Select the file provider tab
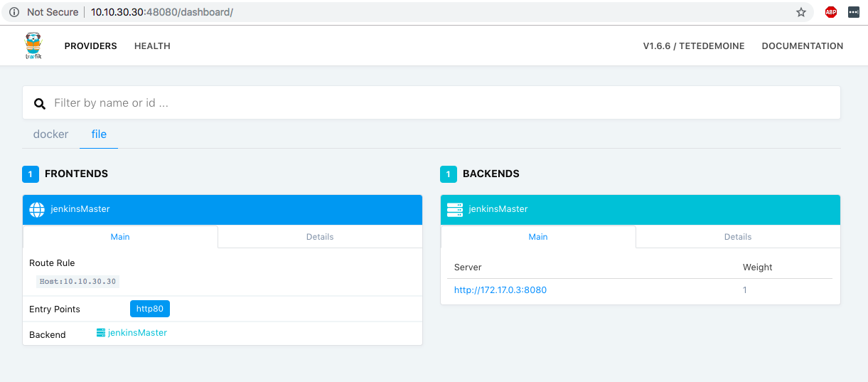This screenshot has height=382, width=868. [99, 134]
